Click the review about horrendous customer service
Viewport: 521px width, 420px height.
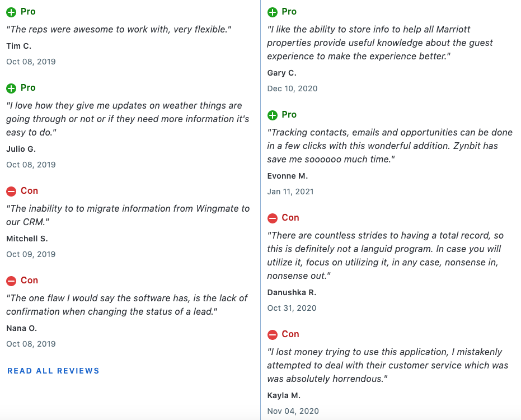pyautogui.click(x=388, y=365)
